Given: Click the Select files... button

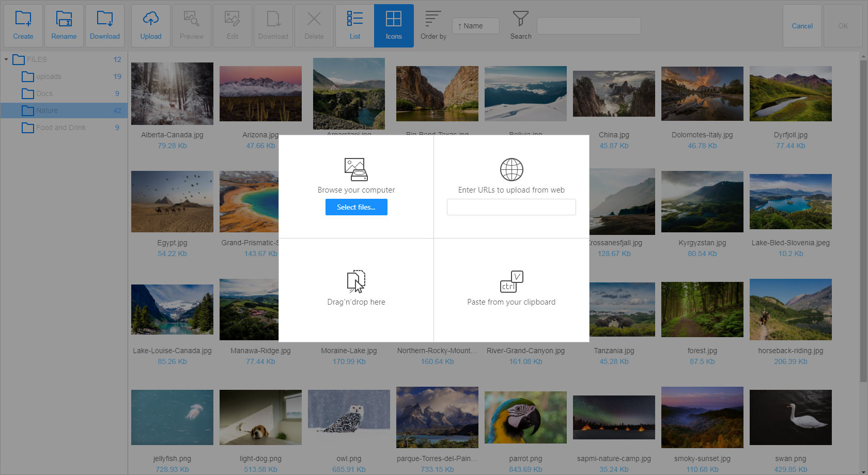Looking at the screenshot, I should pos(357,207).
